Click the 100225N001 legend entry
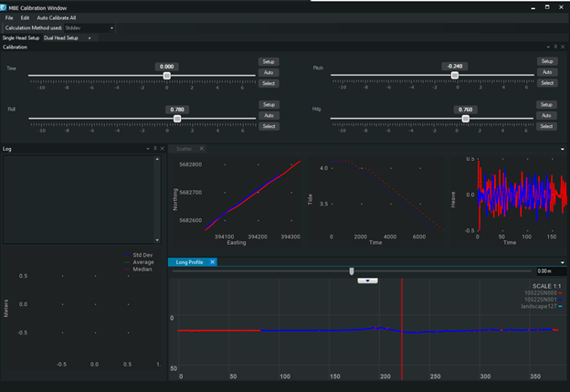The height and width of the screenshot is (392, 570). 543,300
